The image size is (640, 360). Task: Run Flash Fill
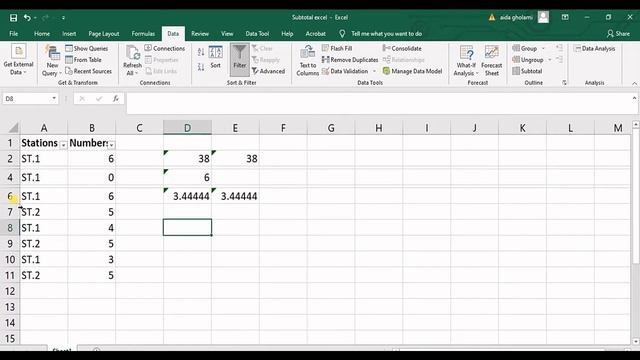coord(337,48)
